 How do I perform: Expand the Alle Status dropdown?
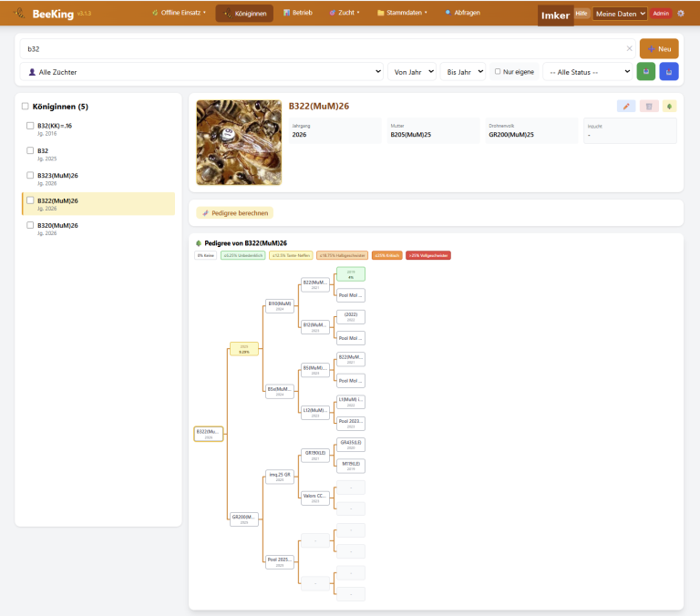(x=588, y=71)
